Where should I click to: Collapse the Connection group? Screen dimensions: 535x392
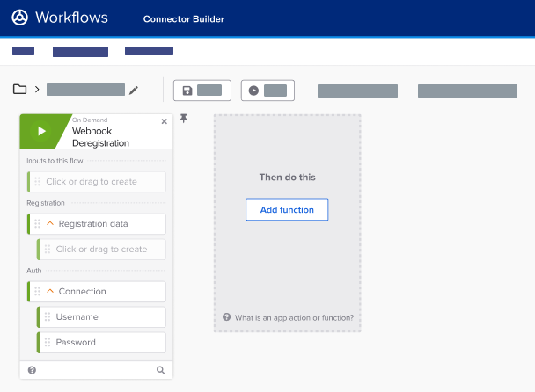[50, 292]
